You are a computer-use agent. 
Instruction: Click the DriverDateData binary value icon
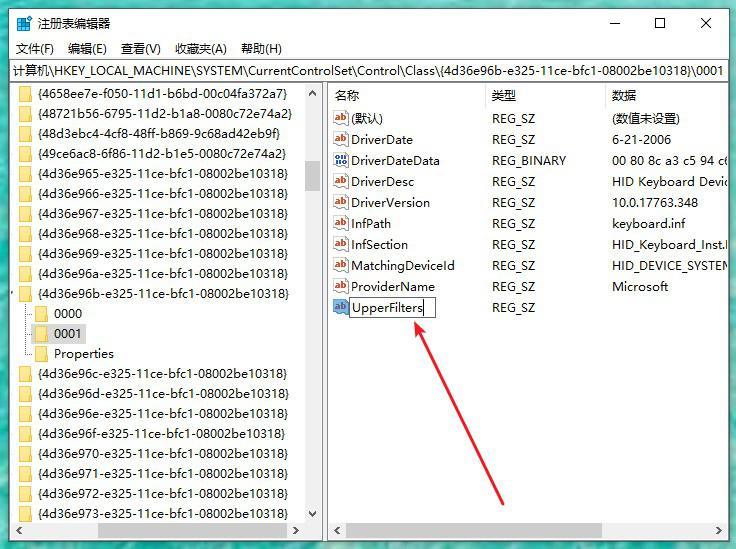tap(341, 161)
